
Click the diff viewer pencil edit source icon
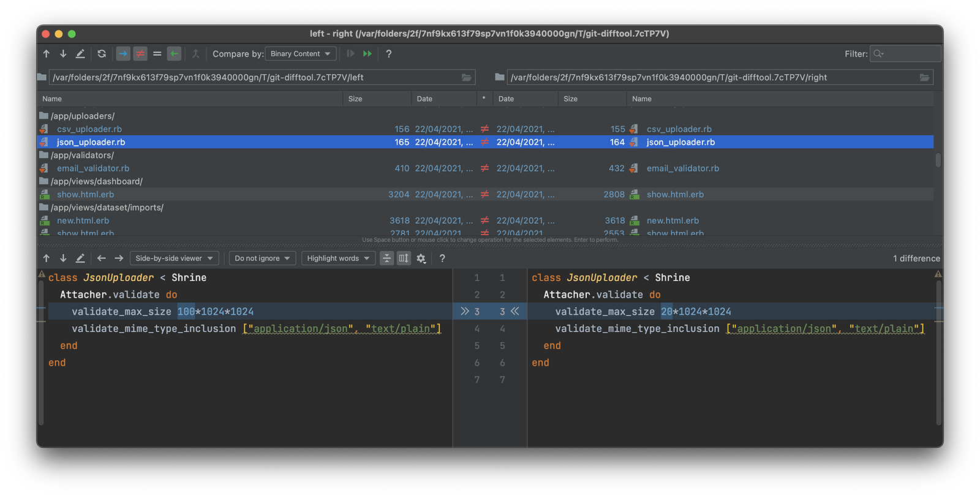pos(80,259)
